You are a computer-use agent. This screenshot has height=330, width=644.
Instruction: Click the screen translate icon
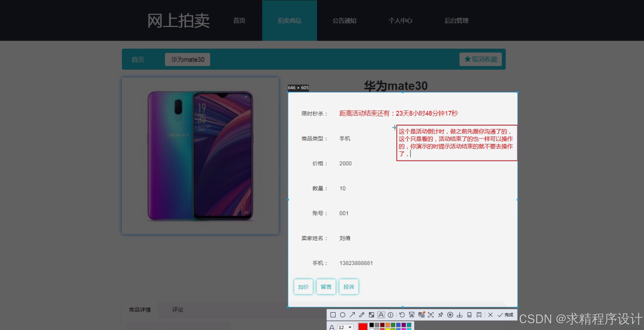click(421, 315)
